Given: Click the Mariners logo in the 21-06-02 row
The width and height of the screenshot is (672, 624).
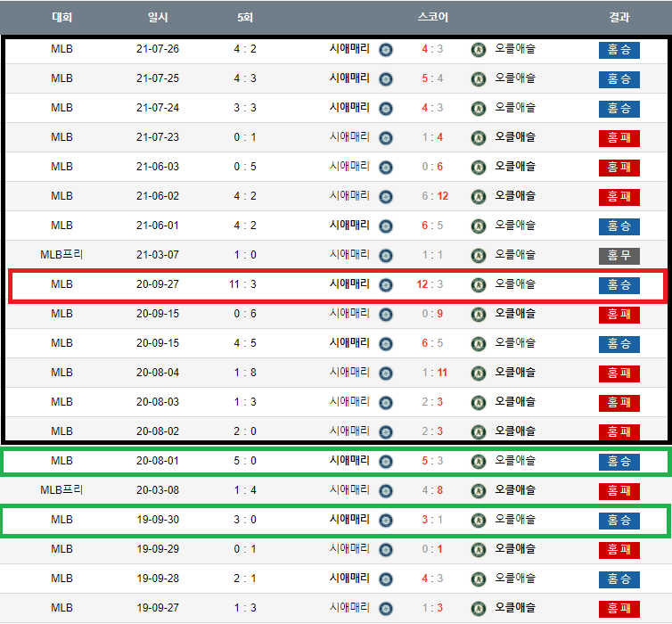Looking at the screenshot, I should pyautogui.click(x=386, y=197).
